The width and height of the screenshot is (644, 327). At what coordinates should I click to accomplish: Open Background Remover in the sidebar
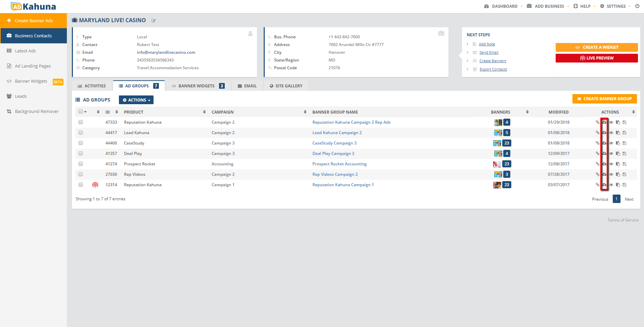pos(37,112)
